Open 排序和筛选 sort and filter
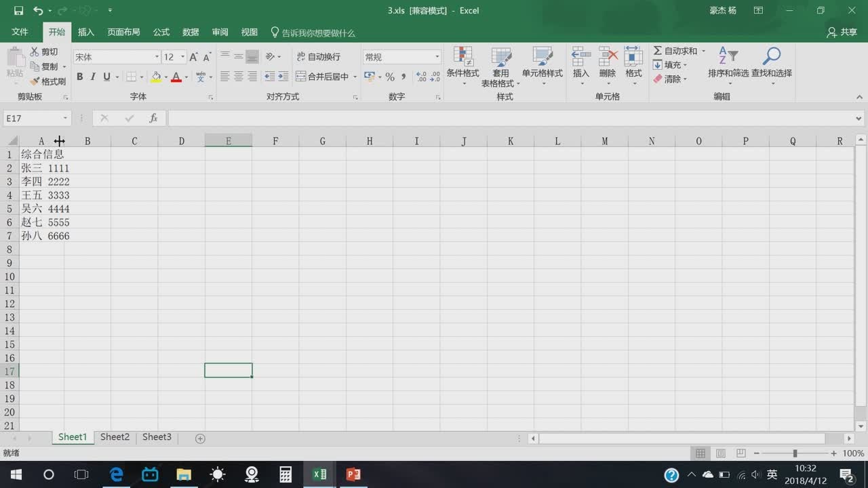868x488 pixels. (728, 66)
